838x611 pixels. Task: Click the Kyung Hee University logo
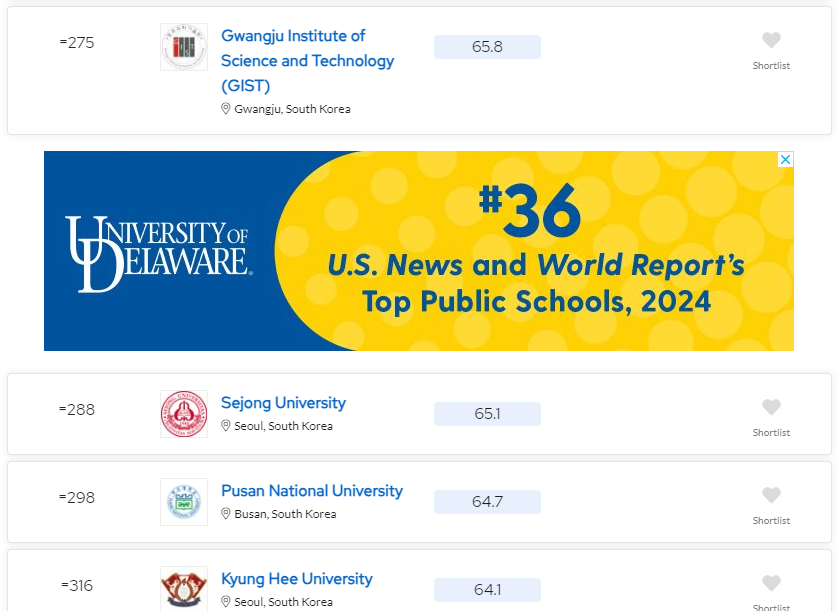pos(184,589)
